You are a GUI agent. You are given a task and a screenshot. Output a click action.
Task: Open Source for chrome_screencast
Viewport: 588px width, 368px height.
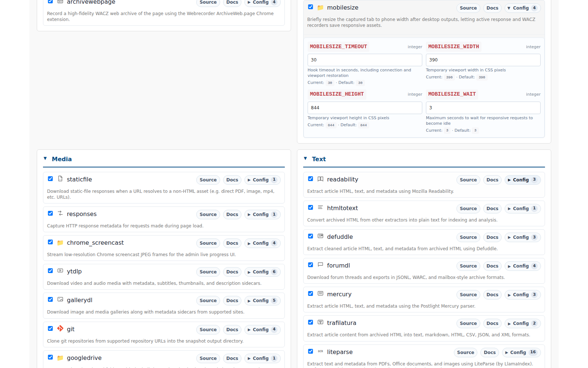coord(208,243)
